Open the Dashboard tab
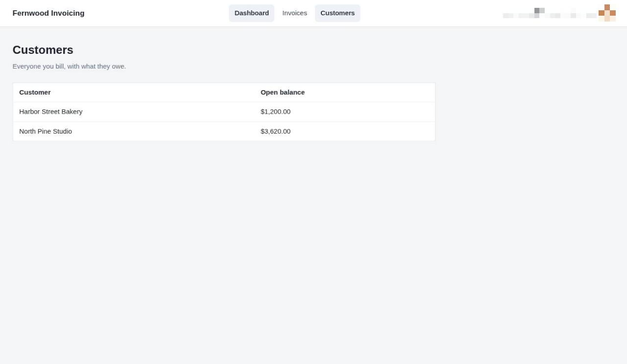Screen dimensions: 627x364 tap(251, 13)
